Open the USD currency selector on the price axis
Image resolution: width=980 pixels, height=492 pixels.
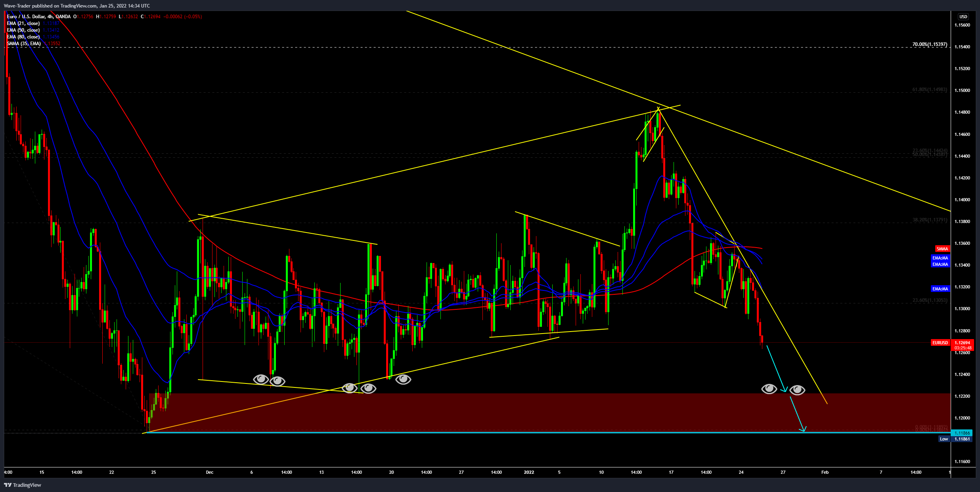pos(963,17)
